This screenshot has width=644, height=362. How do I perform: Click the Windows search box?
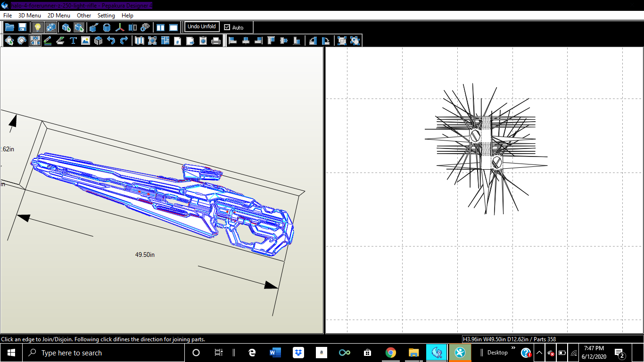click(72, 353)
